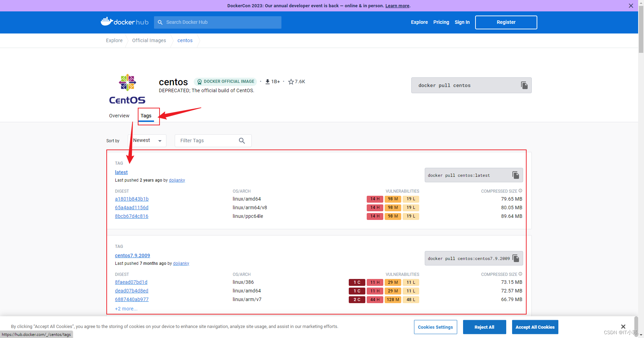The width and height of the screenshot is (644, 338).
Task: Click the Filter Tags search icon
Action: (242, 141)
